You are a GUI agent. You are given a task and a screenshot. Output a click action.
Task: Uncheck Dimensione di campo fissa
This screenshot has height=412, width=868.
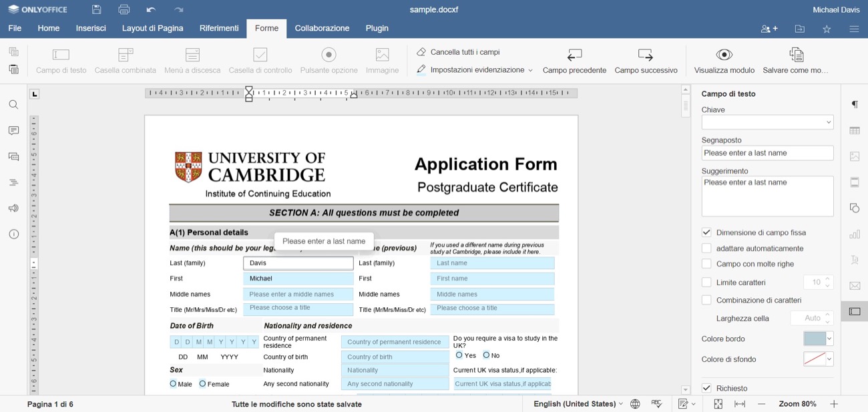point(706,232)
